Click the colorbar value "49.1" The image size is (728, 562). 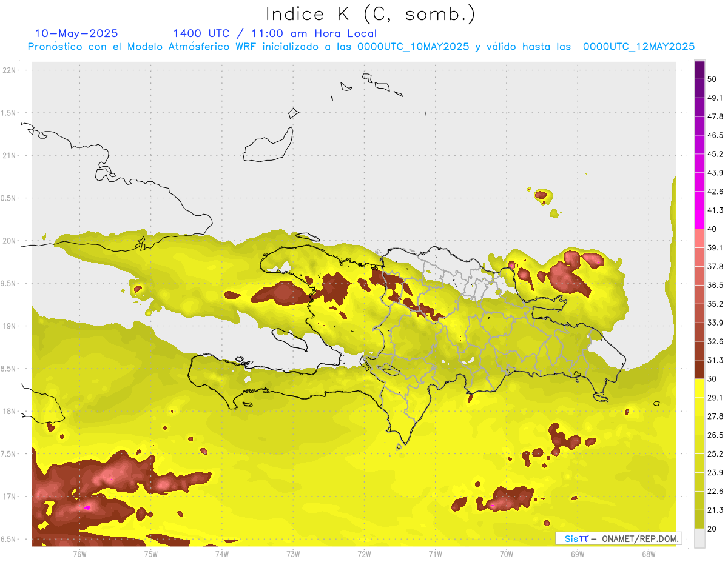click(x=715, y=98)
